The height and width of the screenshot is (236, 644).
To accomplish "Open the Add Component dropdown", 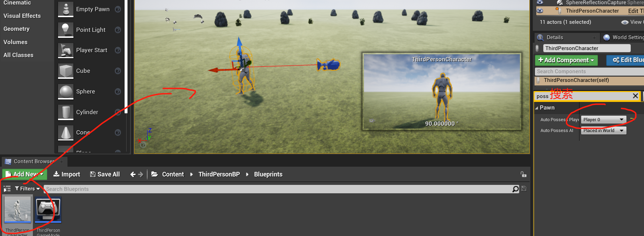I will click(x=566, y=60).
